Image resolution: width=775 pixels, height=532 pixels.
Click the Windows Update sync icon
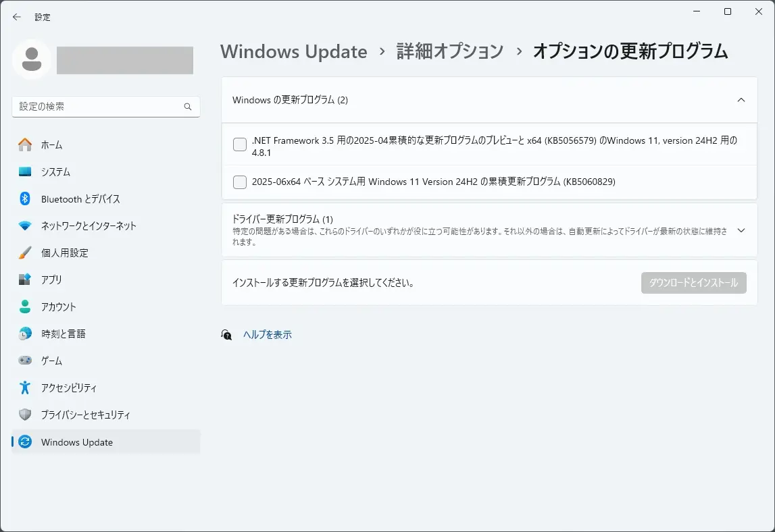tap(25, 442)
